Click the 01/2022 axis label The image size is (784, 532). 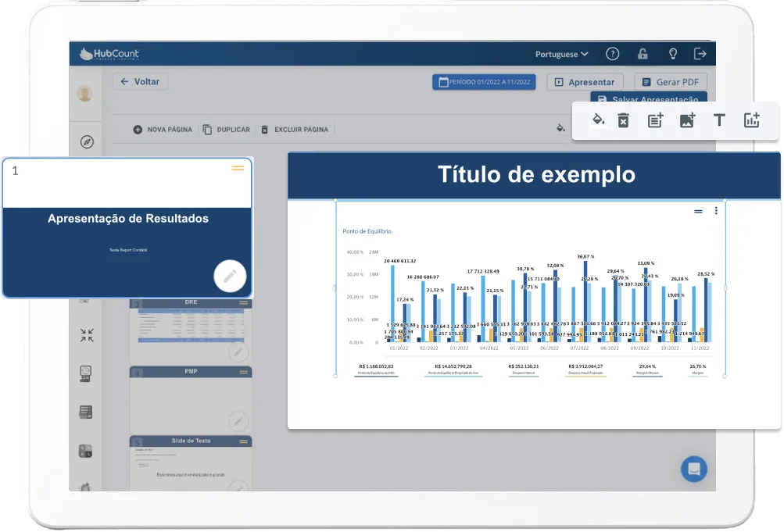pos(399,348)
